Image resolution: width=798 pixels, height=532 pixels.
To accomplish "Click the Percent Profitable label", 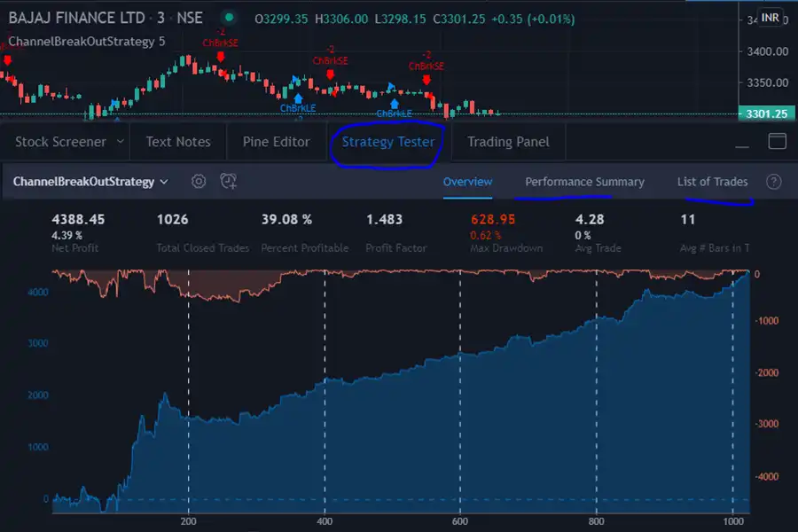I will tap(305, 248).
